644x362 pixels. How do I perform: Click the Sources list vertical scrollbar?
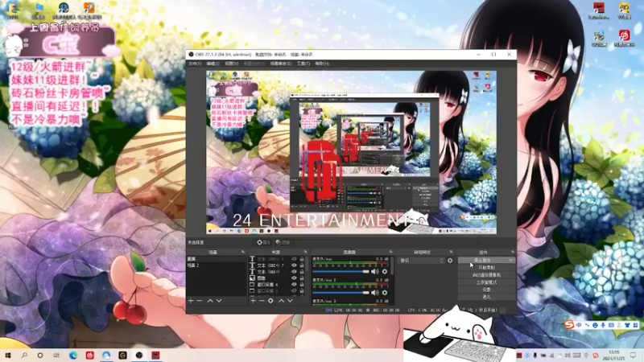(x=307, y=265)
